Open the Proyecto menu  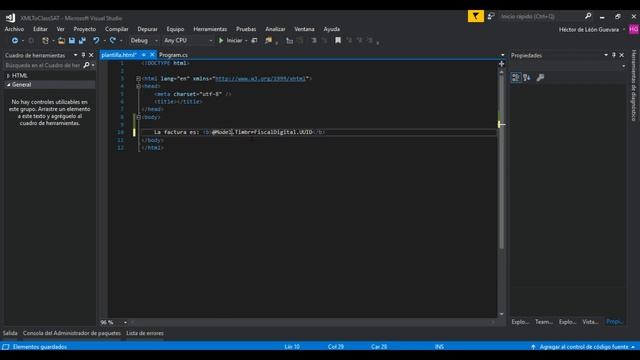84,29
